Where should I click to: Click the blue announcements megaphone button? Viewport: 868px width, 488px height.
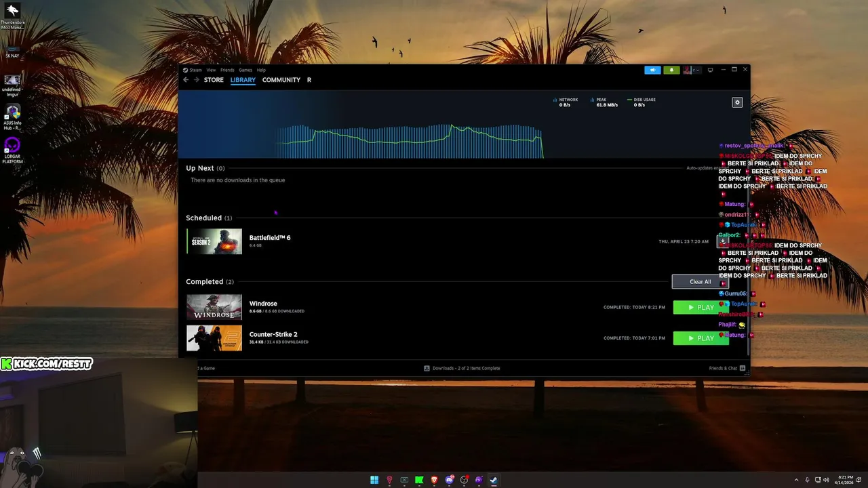pyautogui.click(x=652, y=70)
